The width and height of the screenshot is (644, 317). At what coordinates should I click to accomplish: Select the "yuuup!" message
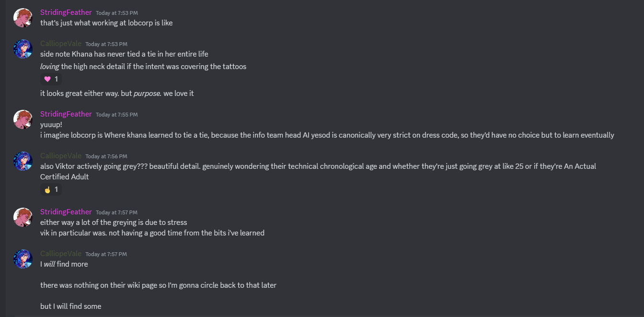tap(51, 125)
